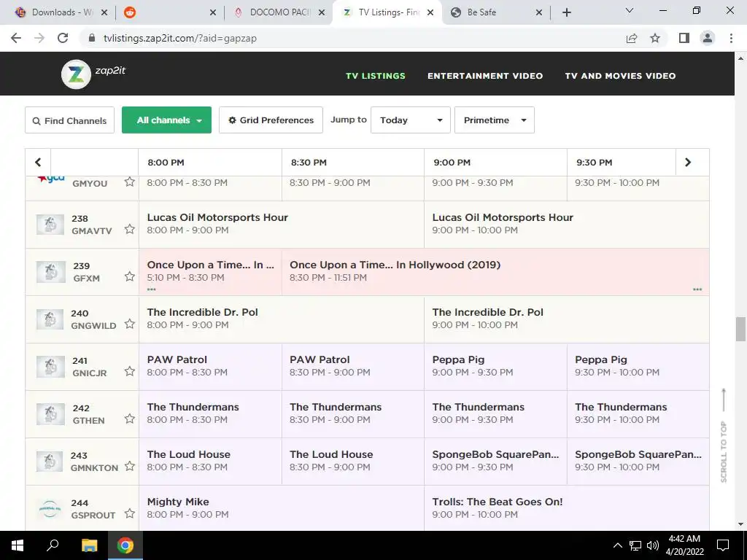Switch to Reddit browser tab
Screen dimensions: 747x560
click(170, 12)
